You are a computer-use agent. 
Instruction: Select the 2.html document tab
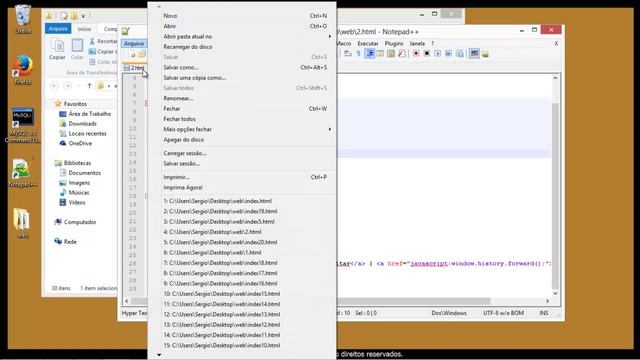point(134,68)
